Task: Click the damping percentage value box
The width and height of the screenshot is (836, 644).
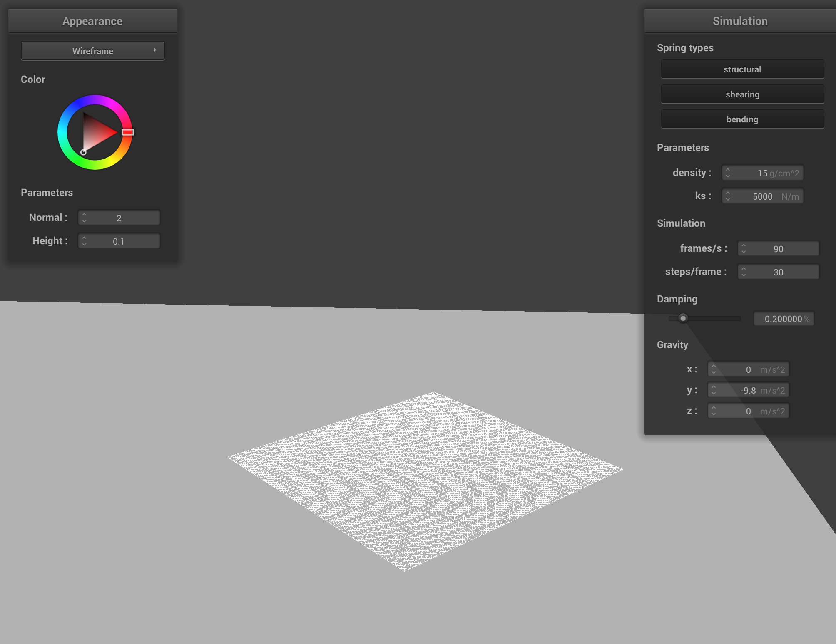Action: coord(784,319)
